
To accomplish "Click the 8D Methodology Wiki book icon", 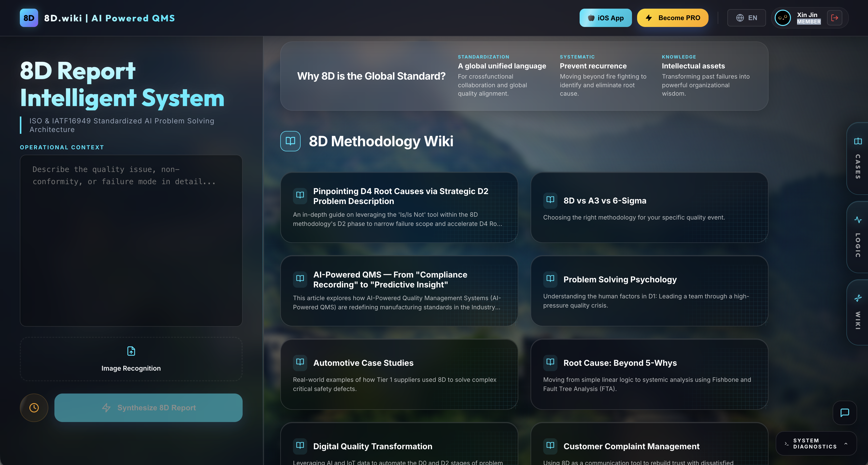I will (x=290, y=141).
